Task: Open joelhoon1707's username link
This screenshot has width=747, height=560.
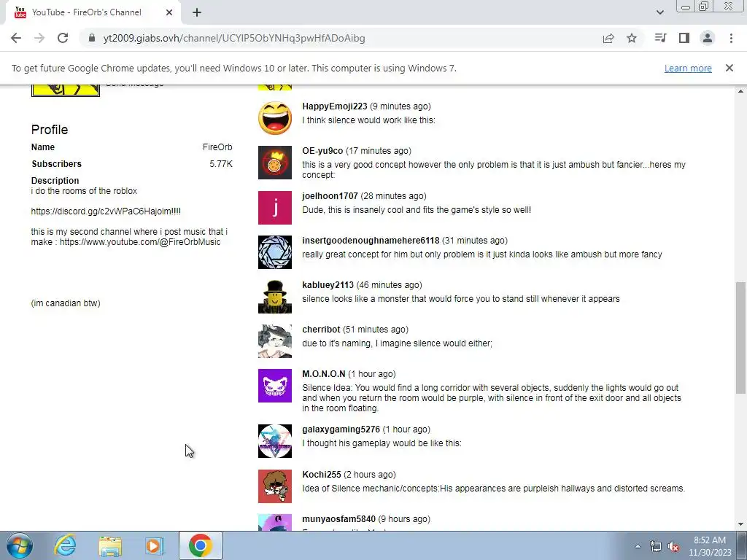Action: (x=330, y=196)
